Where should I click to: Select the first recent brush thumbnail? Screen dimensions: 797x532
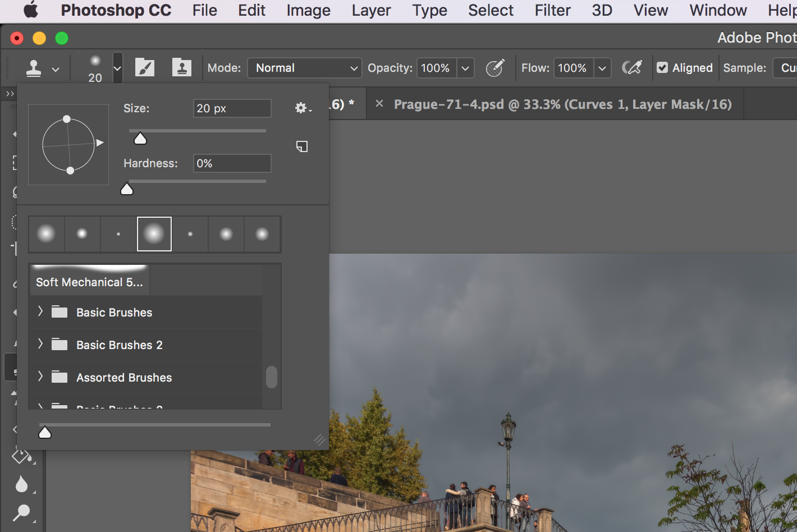pyautogui.click(x=46, y=234)
